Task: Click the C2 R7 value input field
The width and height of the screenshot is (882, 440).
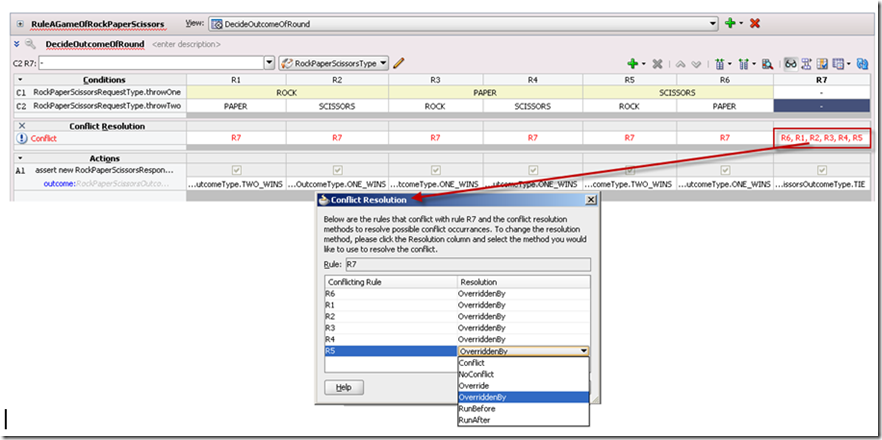Action: pyautogui.click(x=152, y=63)
